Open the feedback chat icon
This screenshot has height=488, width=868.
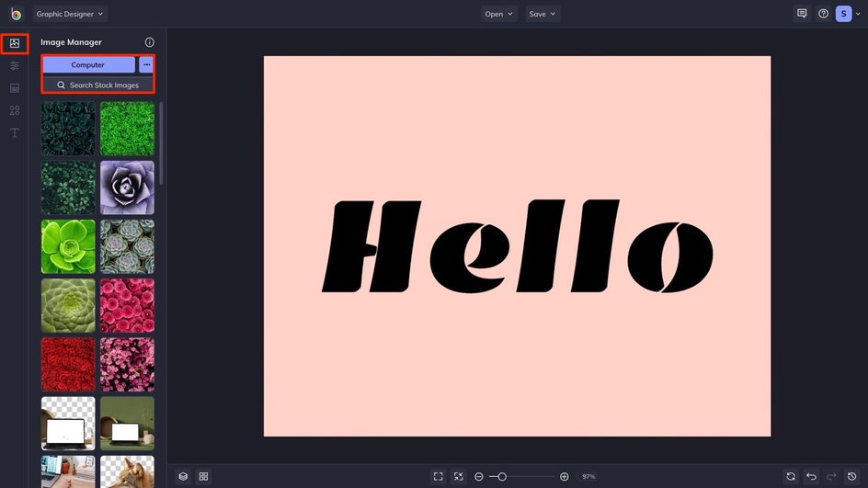pos(802,14)
